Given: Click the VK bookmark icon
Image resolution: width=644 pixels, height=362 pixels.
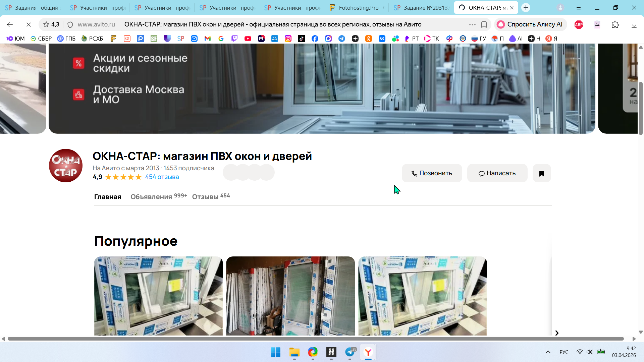Looking at the screenshot, I should pyautogui.click(x=382, y=39).
